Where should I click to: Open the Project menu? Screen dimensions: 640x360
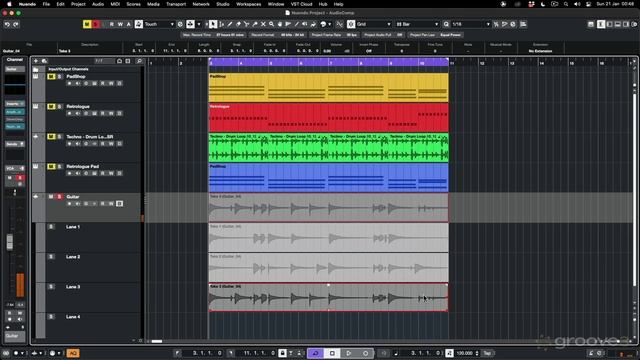[x=78, y=4]
